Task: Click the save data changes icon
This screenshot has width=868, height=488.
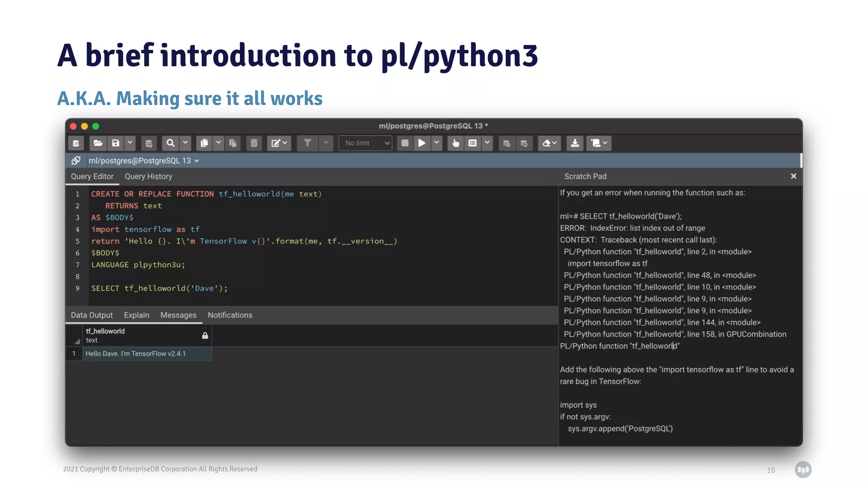Action: (x=149, y=143)
